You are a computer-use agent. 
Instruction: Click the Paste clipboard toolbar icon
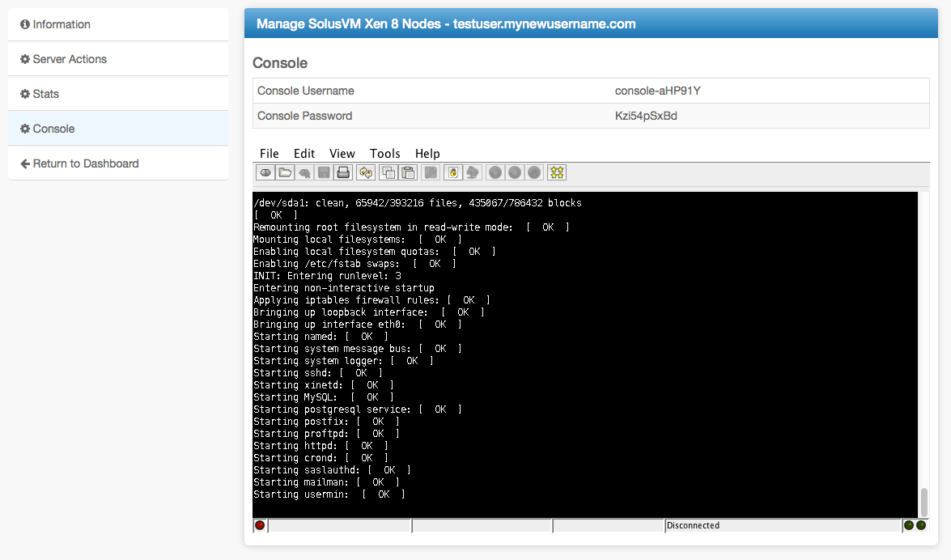(x=409, y=172)
